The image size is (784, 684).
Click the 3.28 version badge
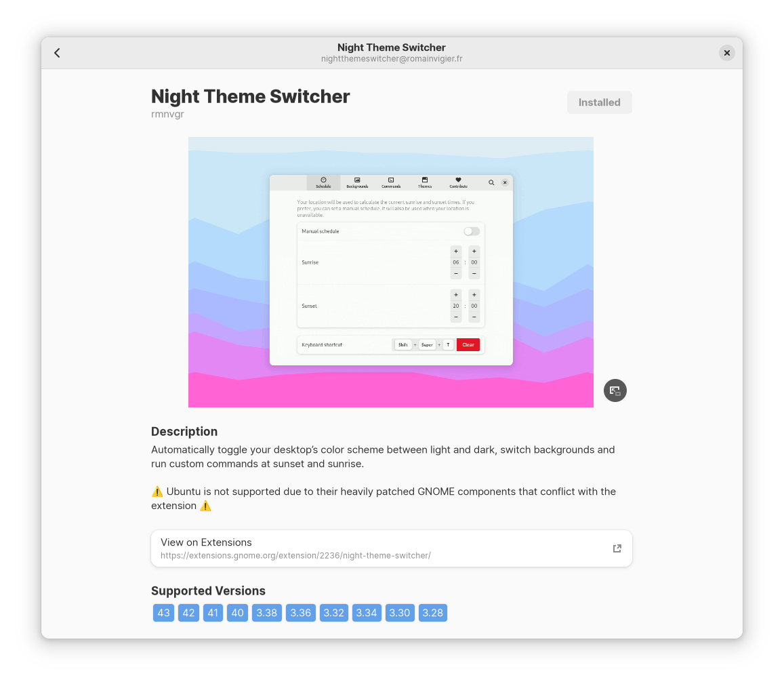tap(432, 613)
